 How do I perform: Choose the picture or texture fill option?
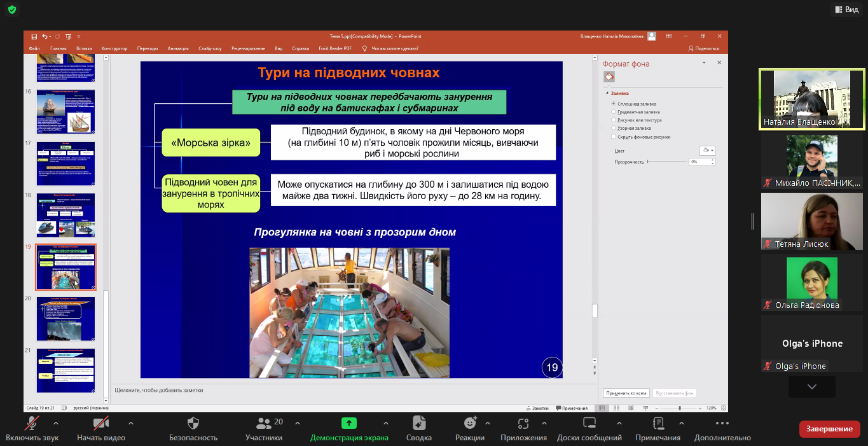click(x=613, y=120)
